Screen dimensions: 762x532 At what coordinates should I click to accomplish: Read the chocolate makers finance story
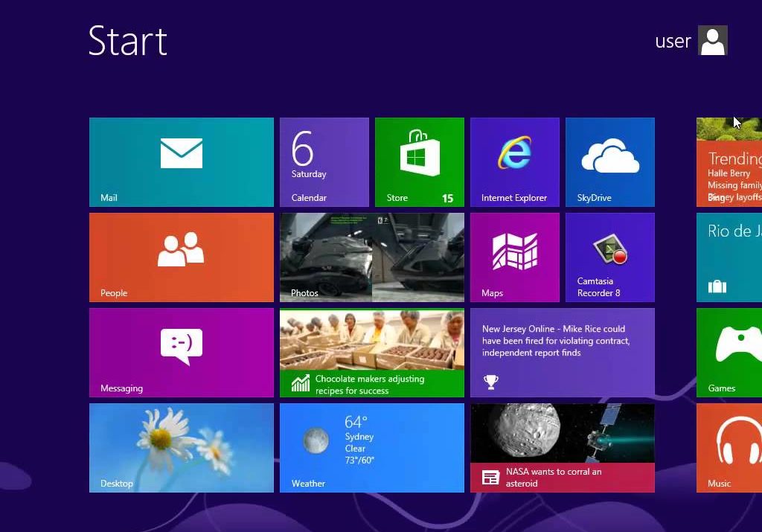point(371,353)
